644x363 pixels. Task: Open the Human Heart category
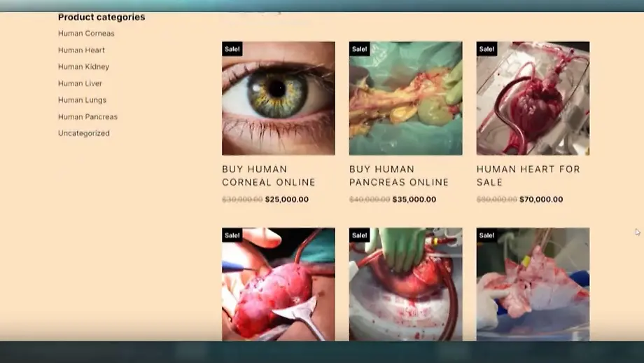click(x=81, y=50)
